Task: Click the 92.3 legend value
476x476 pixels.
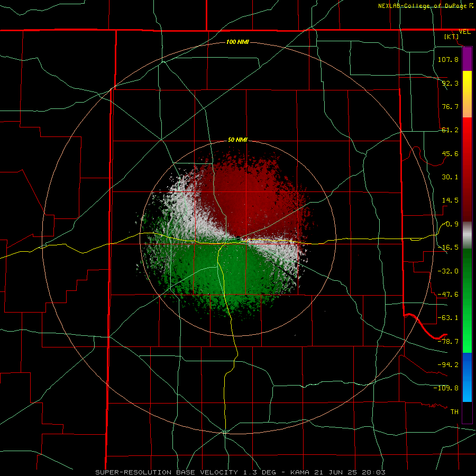Action: pyautogui.click(x=450, y=83)
